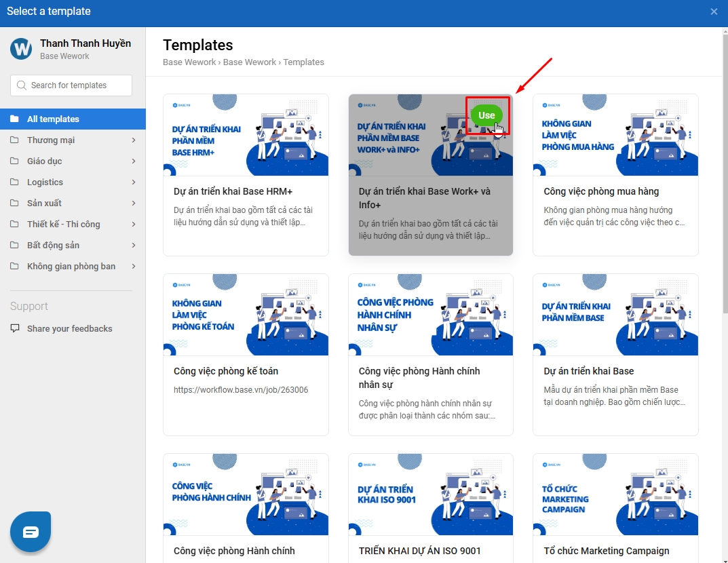Click the Templates breadcrumb link

(304, 62)
